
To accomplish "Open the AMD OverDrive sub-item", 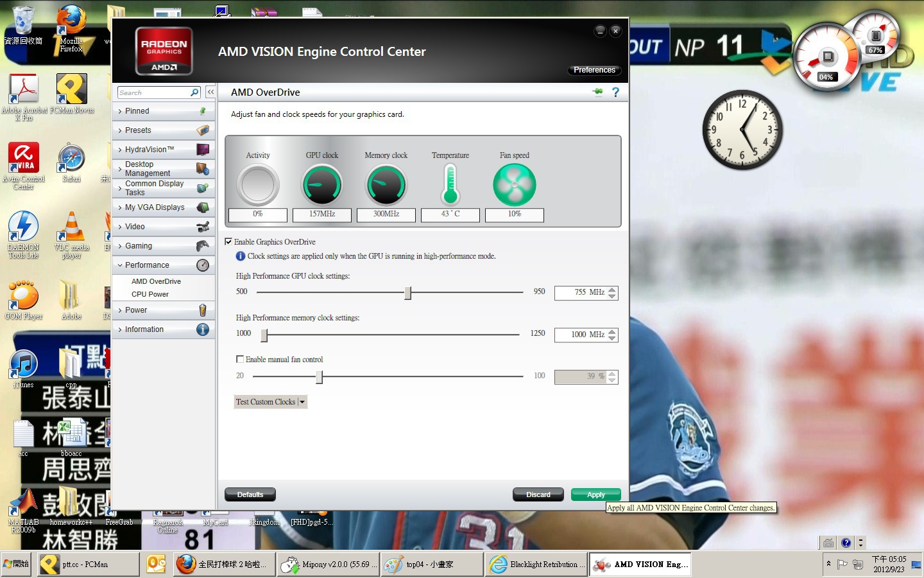I will 156,281.
